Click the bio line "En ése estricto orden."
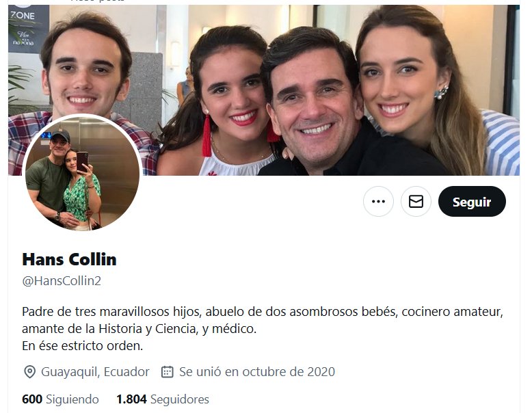Screen dimensions: 532x413 click(82, 346)
